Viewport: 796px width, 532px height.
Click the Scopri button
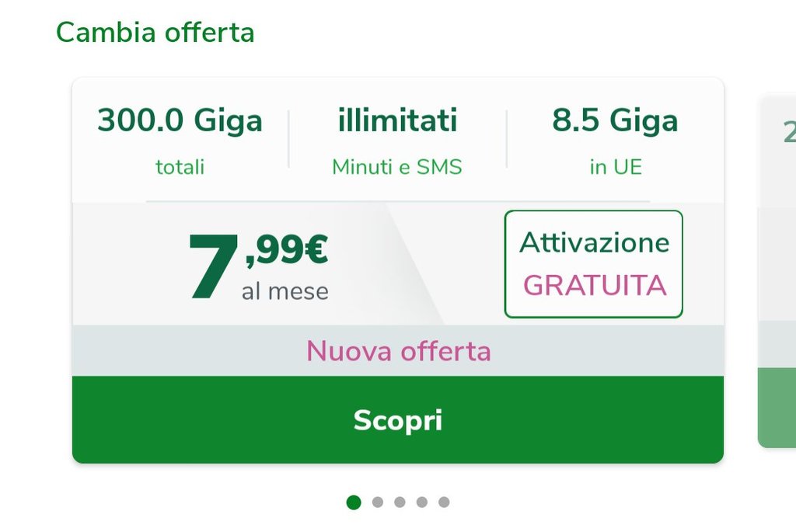[397, 420]
